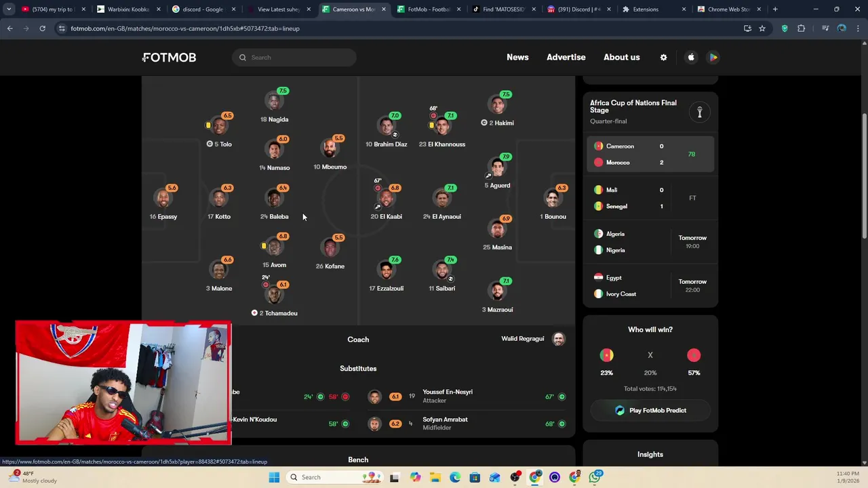The height and width of the screenshot is (488, 868).
Task: Click goalkeeper 1 Bounou
Action: (553, 203)
